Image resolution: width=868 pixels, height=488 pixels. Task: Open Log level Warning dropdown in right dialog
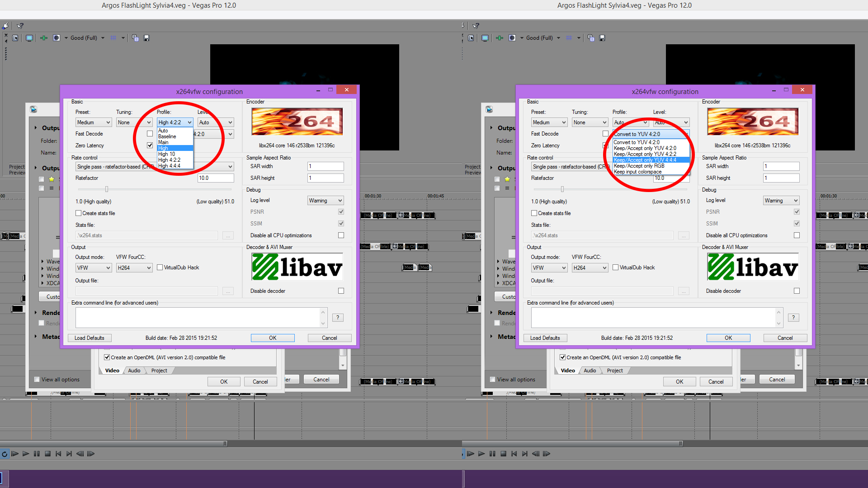coord(781,201)
